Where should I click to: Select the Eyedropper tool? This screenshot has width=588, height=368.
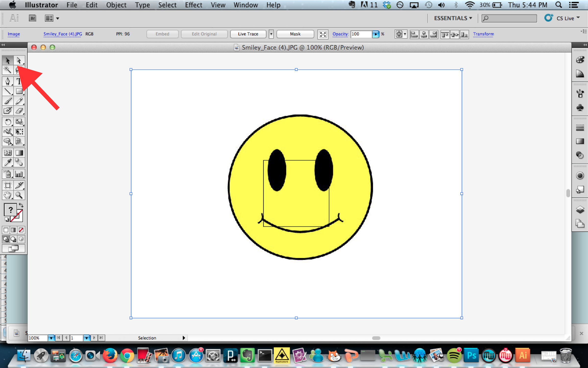point(8,162)
